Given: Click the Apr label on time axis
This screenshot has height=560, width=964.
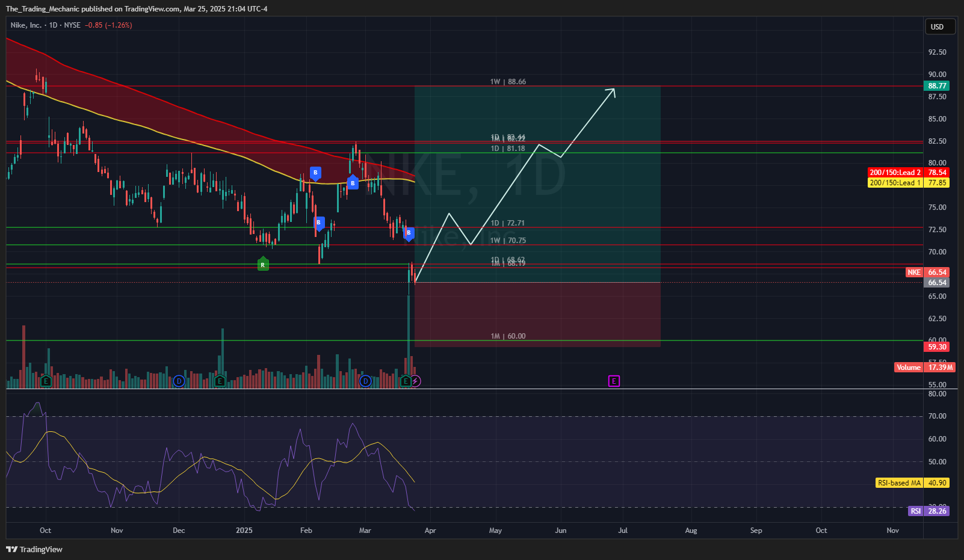Looking at the screenshot, I should (430, 531).
